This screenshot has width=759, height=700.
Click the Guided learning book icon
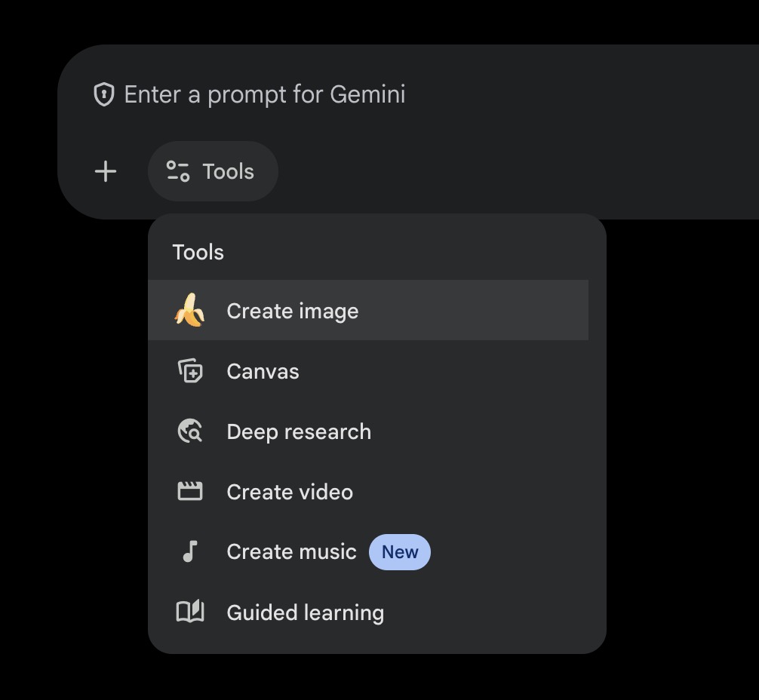pos(190,612)
